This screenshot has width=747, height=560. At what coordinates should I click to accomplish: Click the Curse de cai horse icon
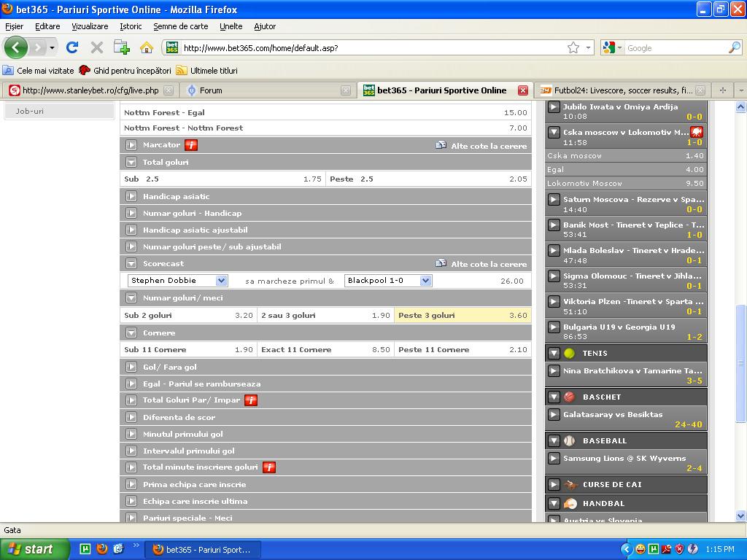[570, 485]
